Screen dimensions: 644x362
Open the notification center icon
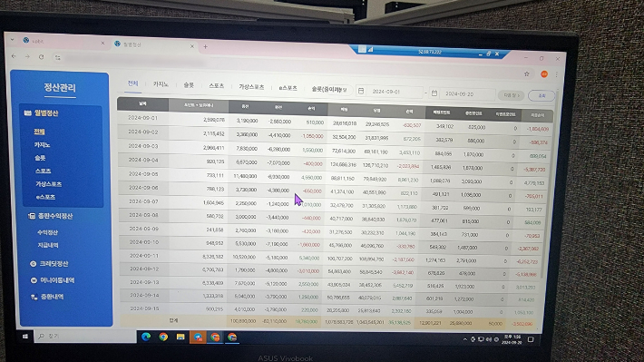(x=531, y=339)
